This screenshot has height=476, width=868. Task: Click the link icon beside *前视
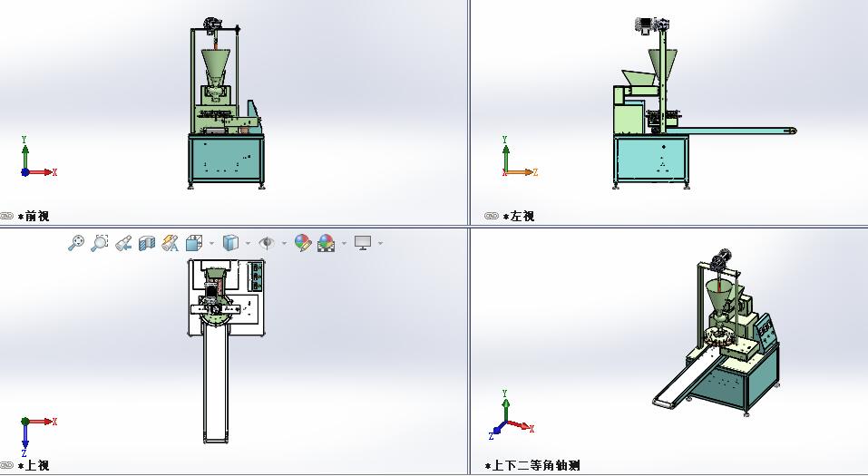pos(6,216)
